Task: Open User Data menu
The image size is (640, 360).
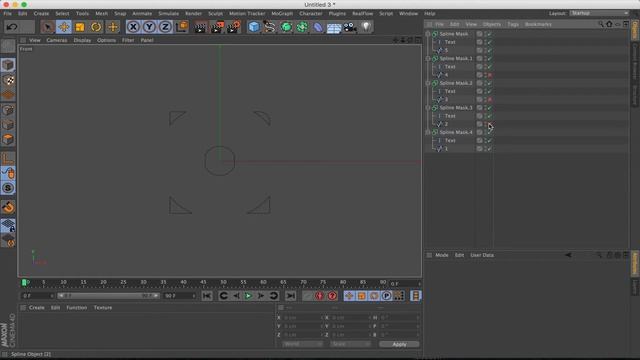Action: point(482,255)
